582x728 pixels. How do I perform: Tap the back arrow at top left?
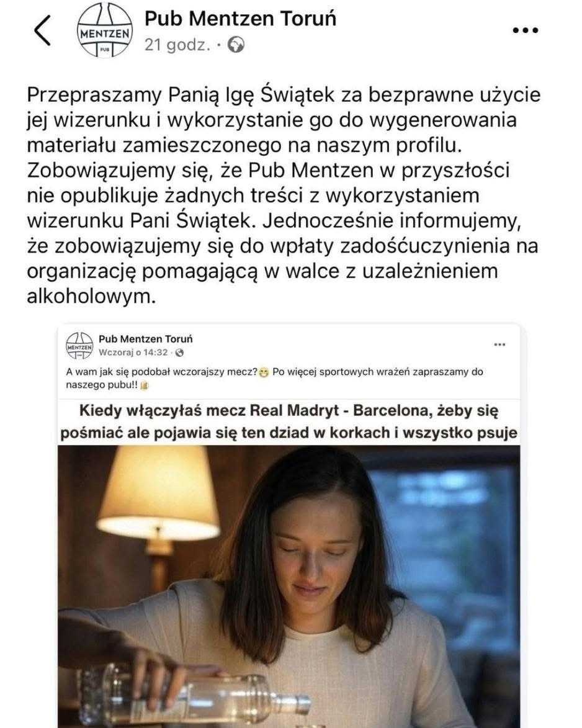tap(42, 30)
